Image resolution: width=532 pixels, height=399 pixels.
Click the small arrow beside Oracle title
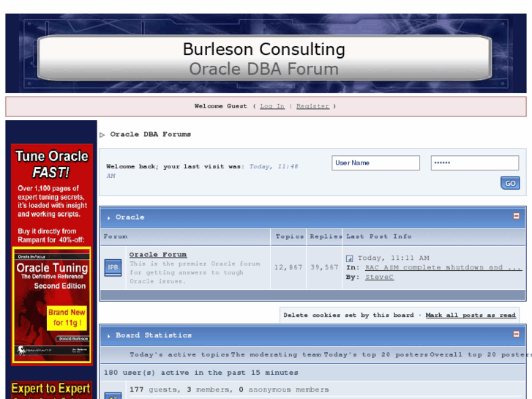click(x=108, y=218)
